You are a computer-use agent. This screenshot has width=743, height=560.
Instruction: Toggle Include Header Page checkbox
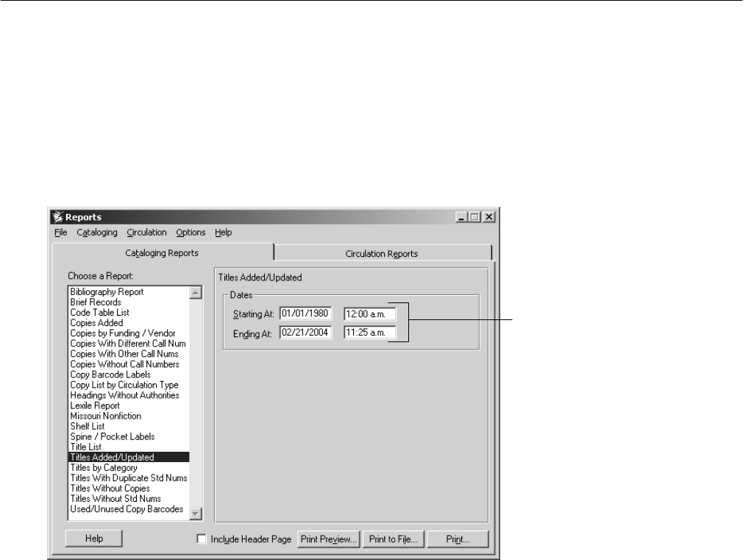pos(202,539)
